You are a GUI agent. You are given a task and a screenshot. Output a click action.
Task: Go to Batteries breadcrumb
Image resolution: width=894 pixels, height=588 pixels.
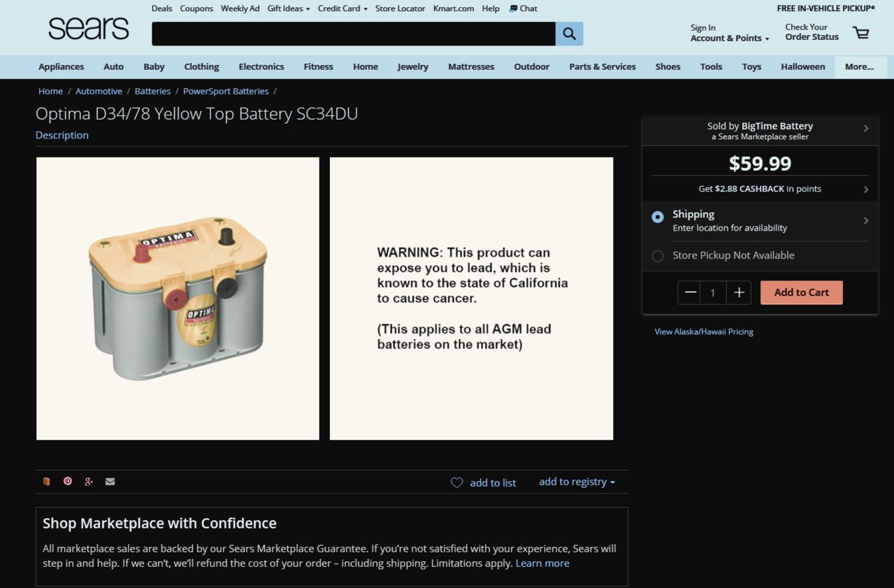(152, 92)
